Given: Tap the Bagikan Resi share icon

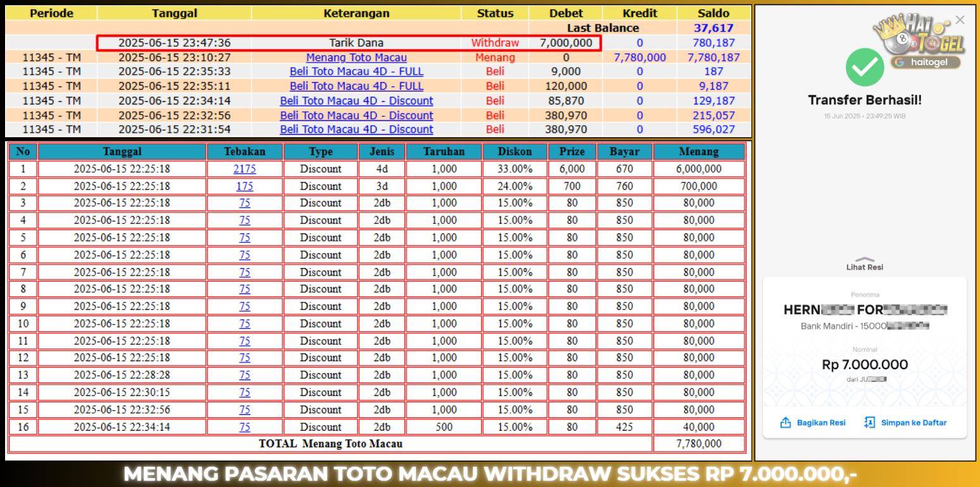Looking at the screenshot, I should point(786,422).
